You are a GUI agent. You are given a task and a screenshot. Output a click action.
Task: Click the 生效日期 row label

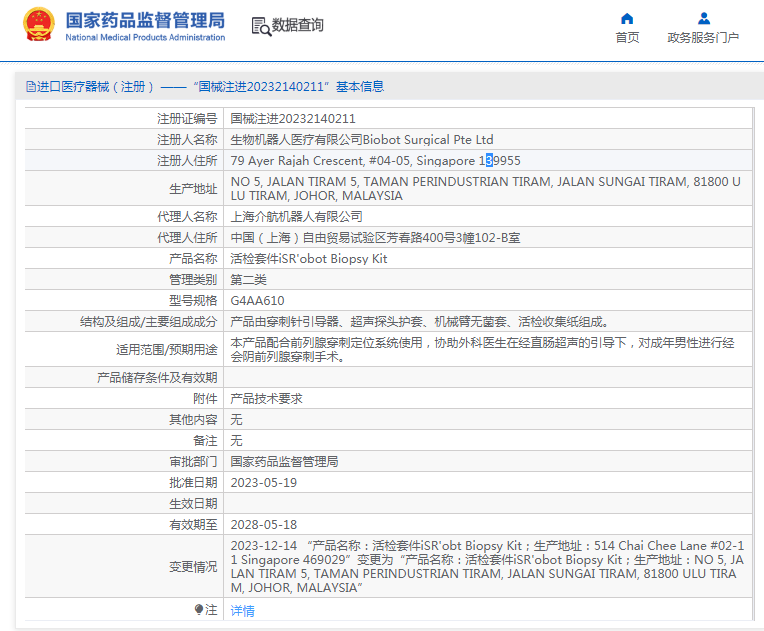click(193, 503)
